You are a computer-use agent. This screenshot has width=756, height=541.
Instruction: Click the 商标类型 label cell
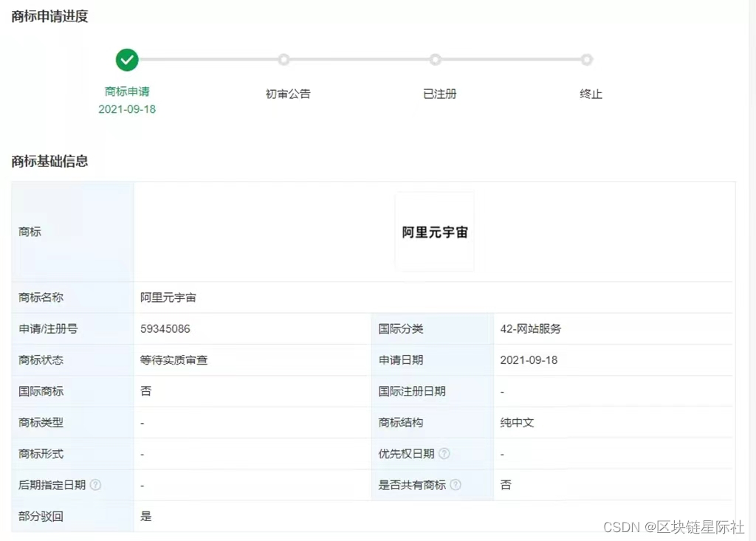click(72, 422)
